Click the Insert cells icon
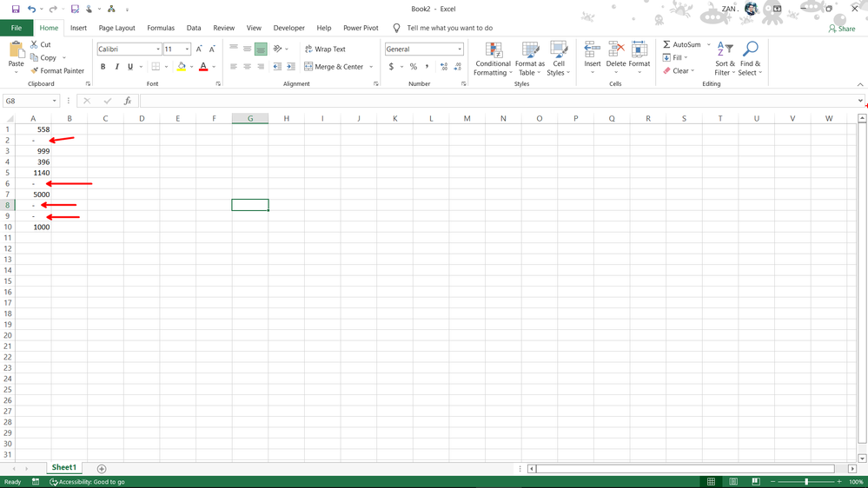This screenshot has width=868, height=488. coord(593,49)
